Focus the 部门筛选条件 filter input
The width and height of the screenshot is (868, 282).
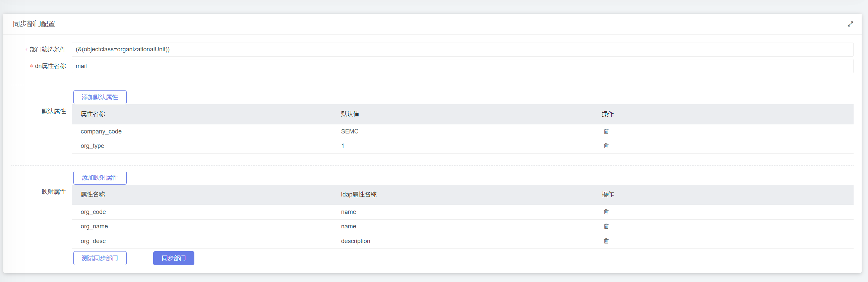pos(462,49)
